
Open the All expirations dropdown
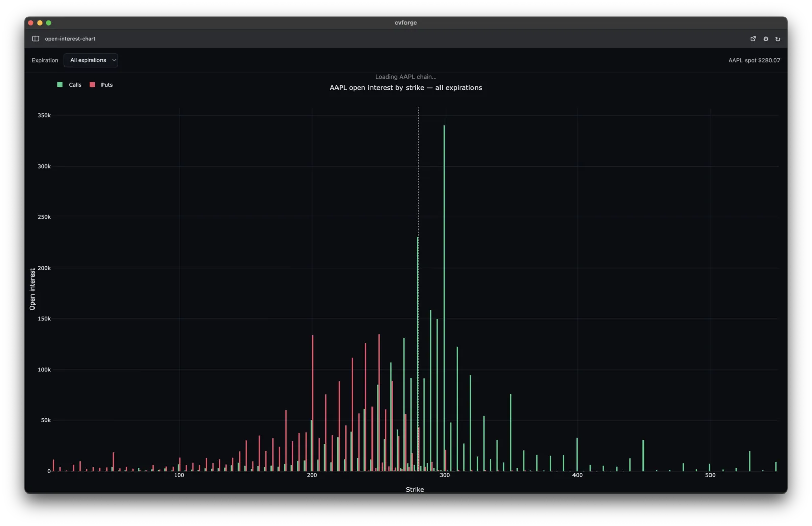91,60
